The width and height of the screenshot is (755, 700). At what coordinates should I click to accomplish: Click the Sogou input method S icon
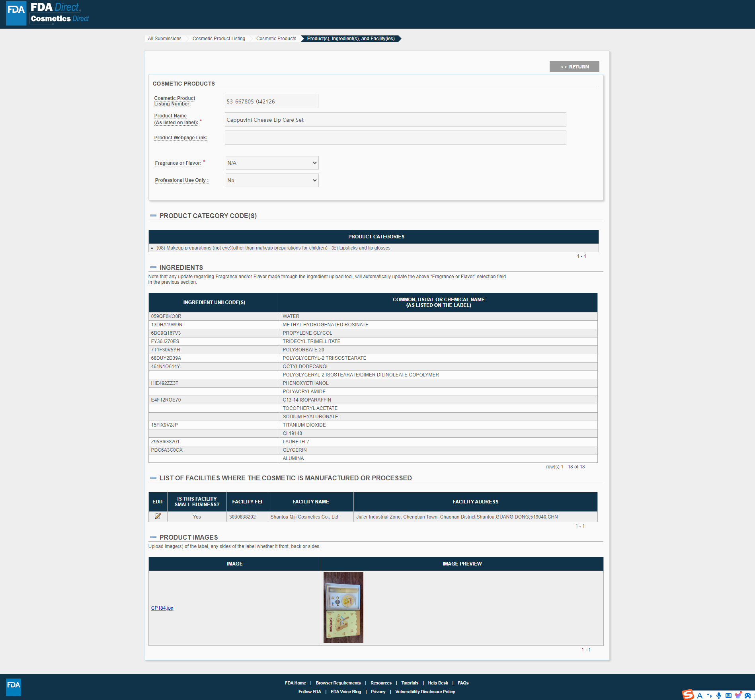click(688, 695)
